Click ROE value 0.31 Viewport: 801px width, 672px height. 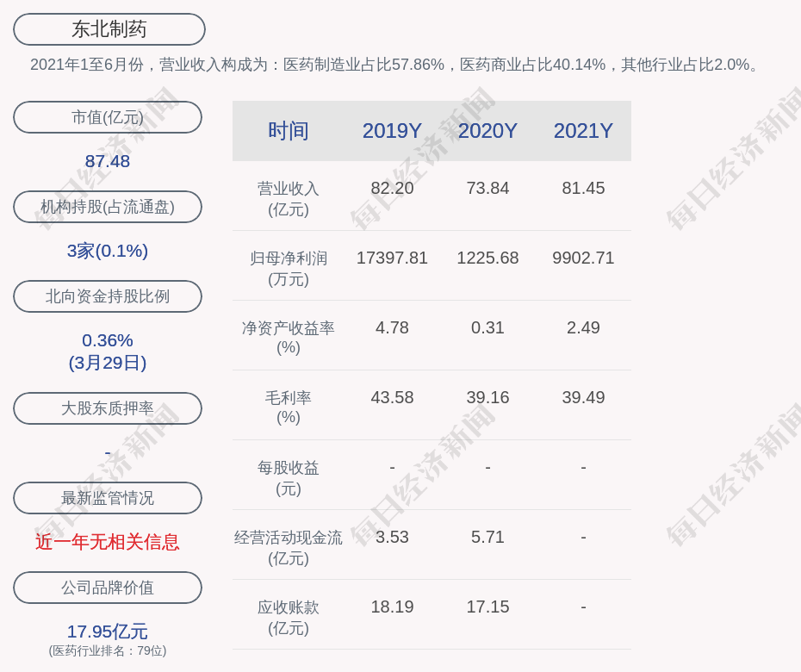(x=487, y=328)
